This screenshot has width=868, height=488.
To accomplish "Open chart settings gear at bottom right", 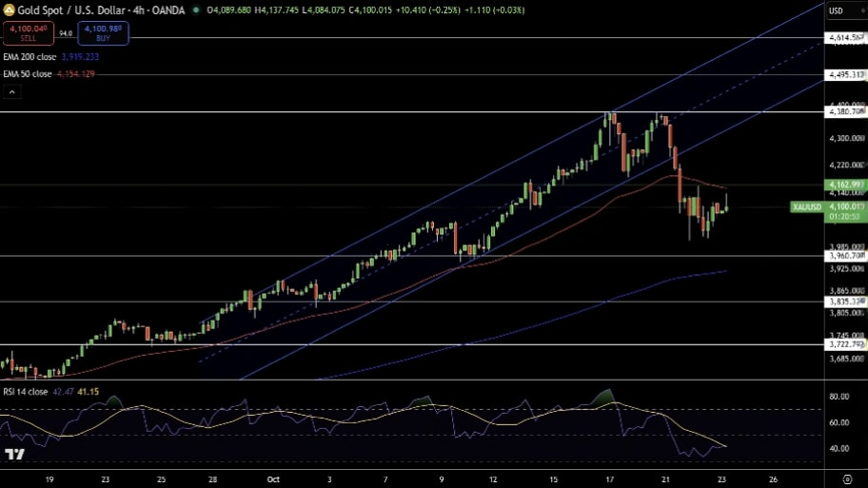I will (x=847, y=479).
